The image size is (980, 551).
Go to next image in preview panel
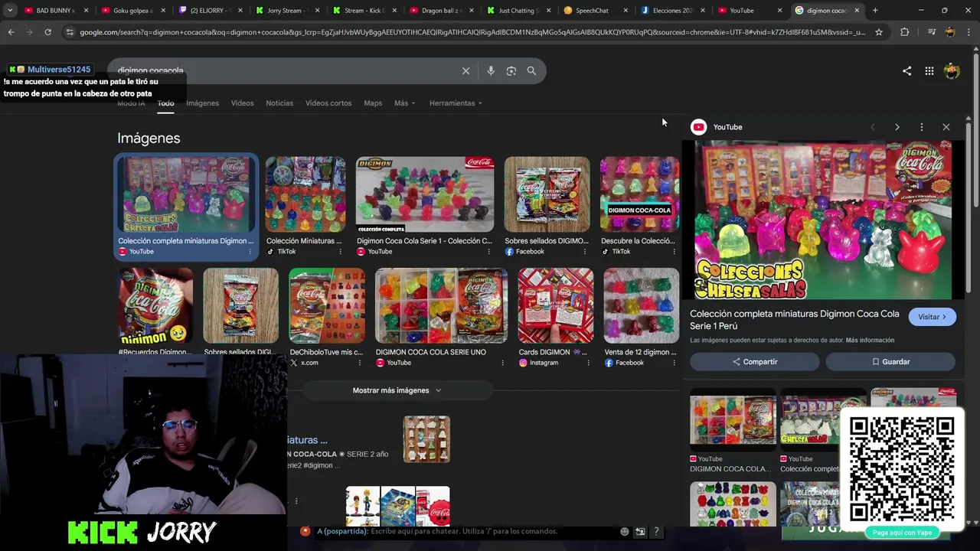click(897, 127)
